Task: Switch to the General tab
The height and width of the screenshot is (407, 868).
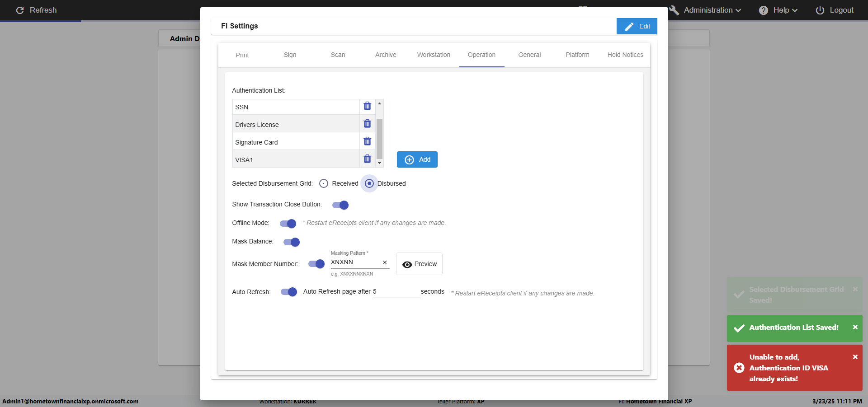Action: tap(529, 55)
